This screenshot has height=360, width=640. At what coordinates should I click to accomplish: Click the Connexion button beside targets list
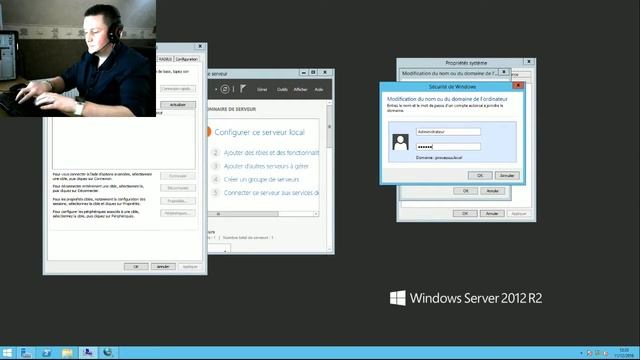coord(178,176)
